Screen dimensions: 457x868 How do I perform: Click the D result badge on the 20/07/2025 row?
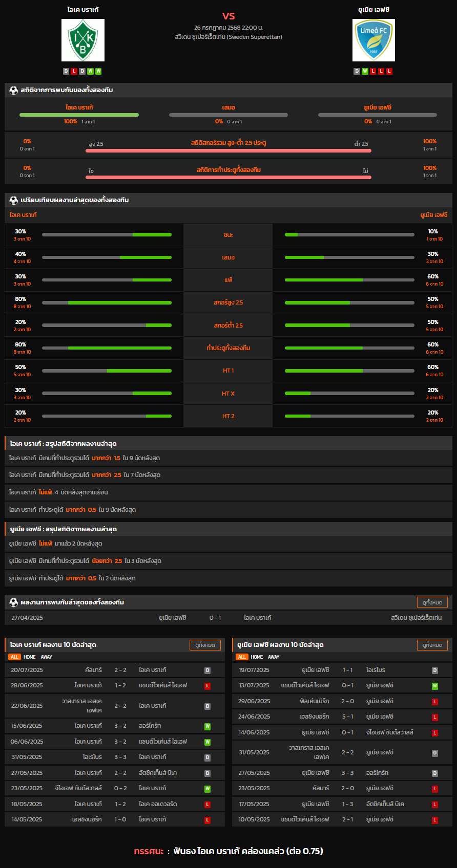click(207, 670)
